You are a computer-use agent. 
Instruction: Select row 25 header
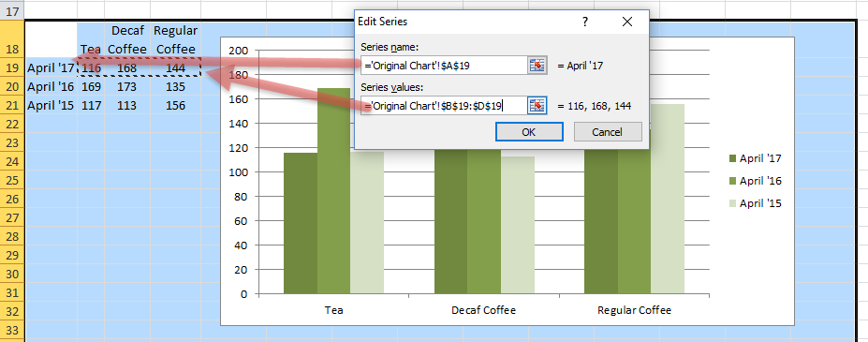12,180
